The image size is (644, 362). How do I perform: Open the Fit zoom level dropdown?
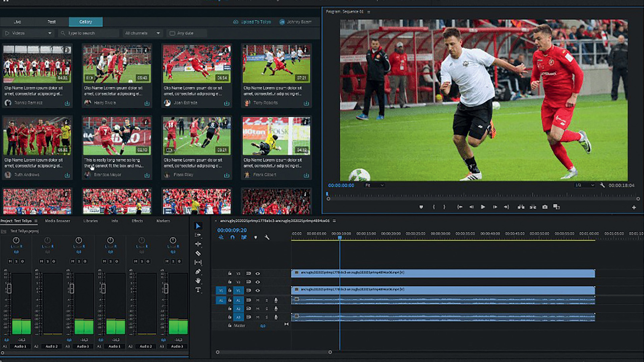coord(374,185)
